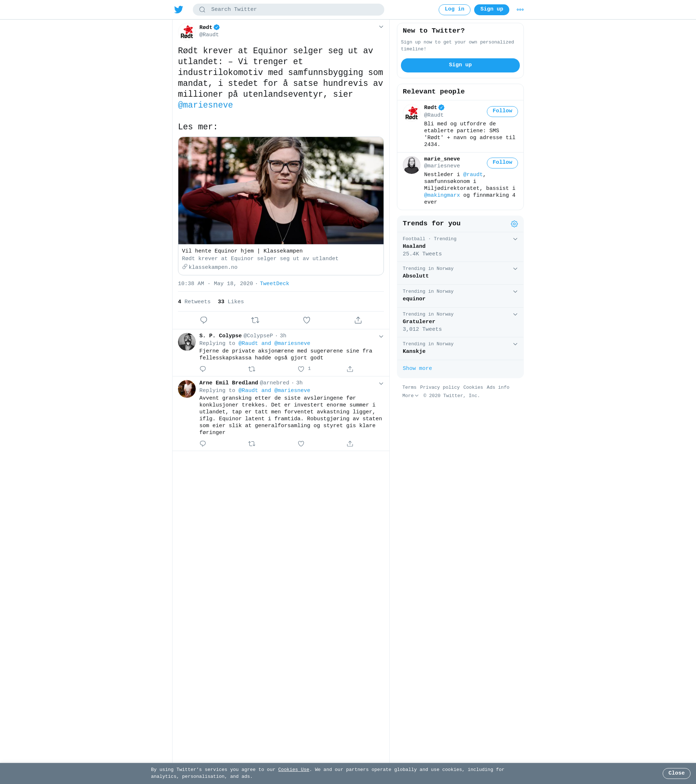
Task: Open the More footer dropdown
Action: tap(410, 396)
